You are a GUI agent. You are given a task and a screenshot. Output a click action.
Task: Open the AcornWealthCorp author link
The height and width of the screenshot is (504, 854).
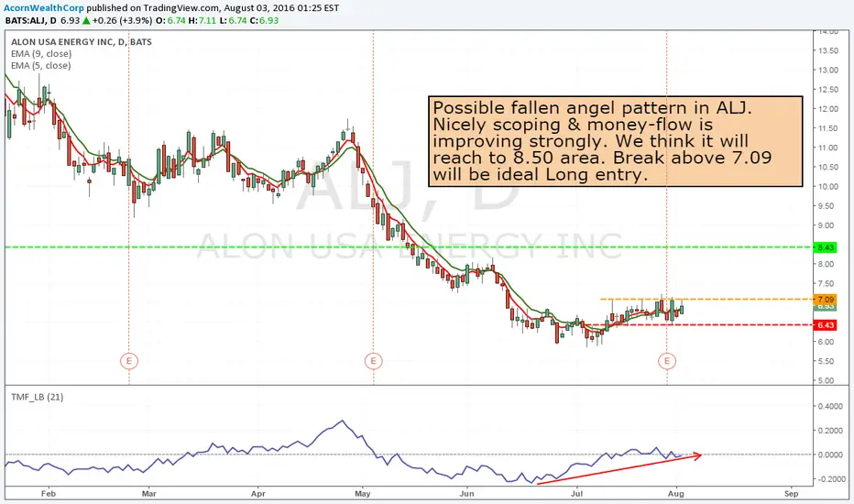tap(44, 8)
